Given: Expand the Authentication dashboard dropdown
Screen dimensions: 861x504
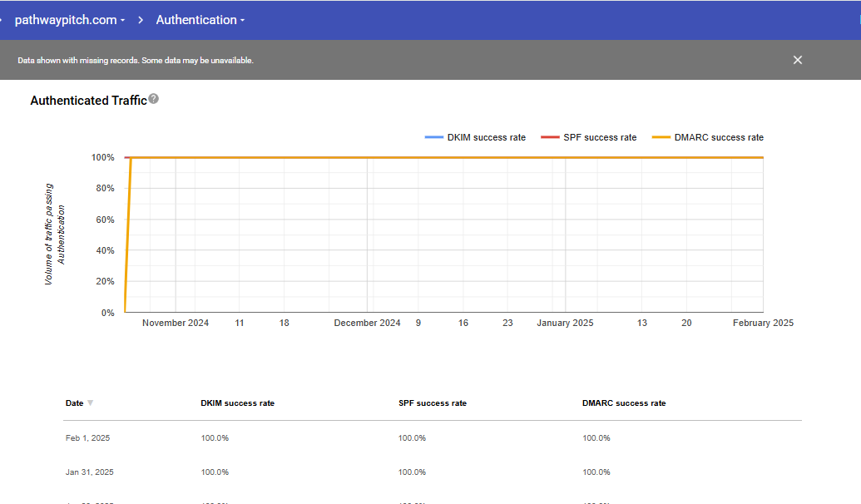Looking at the screenshot, I should click(x=200, y=20).
